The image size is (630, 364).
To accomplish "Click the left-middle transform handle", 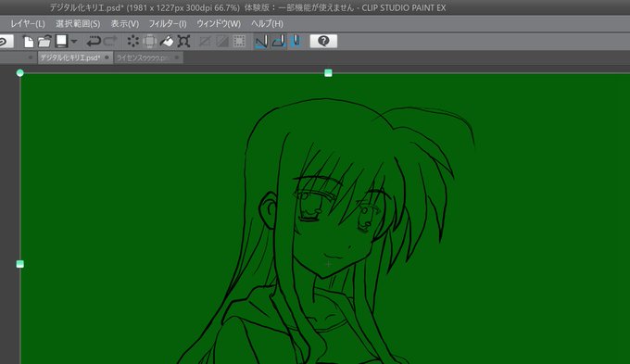I will 20,264.
